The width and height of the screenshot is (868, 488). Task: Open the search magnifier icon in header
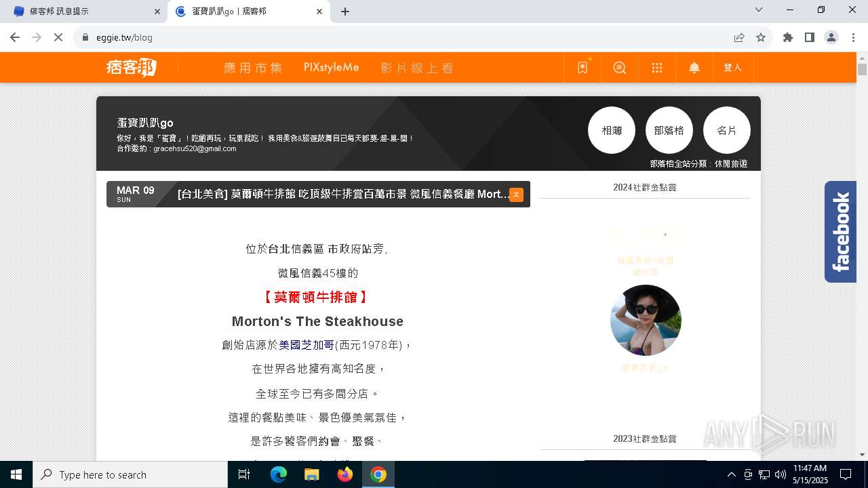[620, 68]
